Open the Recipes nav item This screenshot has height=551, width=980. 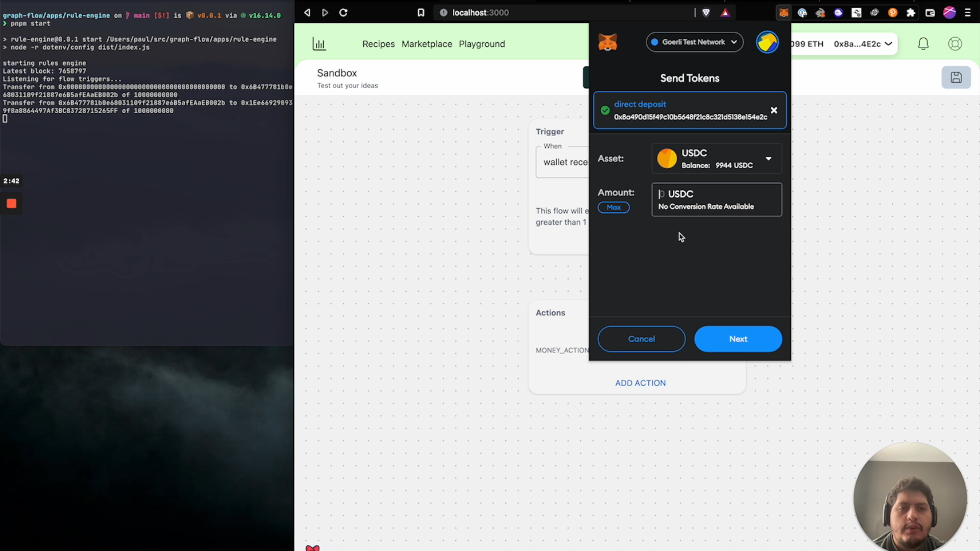click(x=378, y=44)
